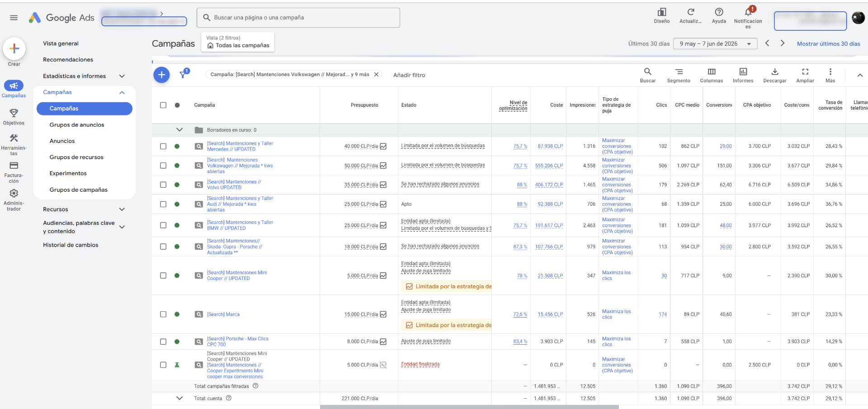Edit budget icon for [Search] Marca
Viewport: 868px width, 409px height.
tap(383, 314)
